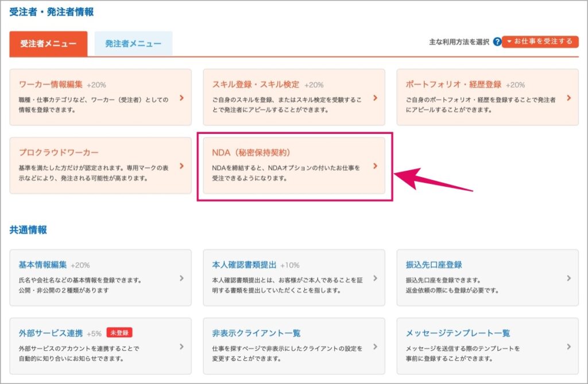The width and height of the screenshot is (588, 384).
Task: Open the 外部サービス連携 link
Action: click(x=51, y=333)
